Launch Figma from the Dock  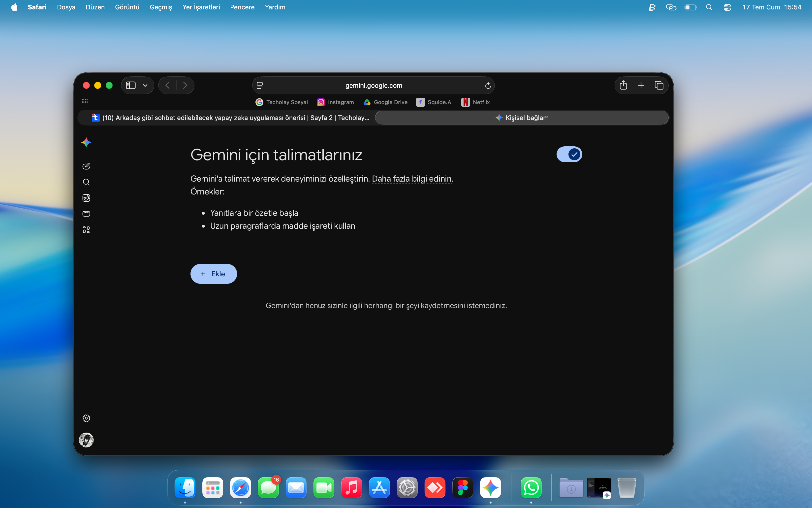pos(463,487)
